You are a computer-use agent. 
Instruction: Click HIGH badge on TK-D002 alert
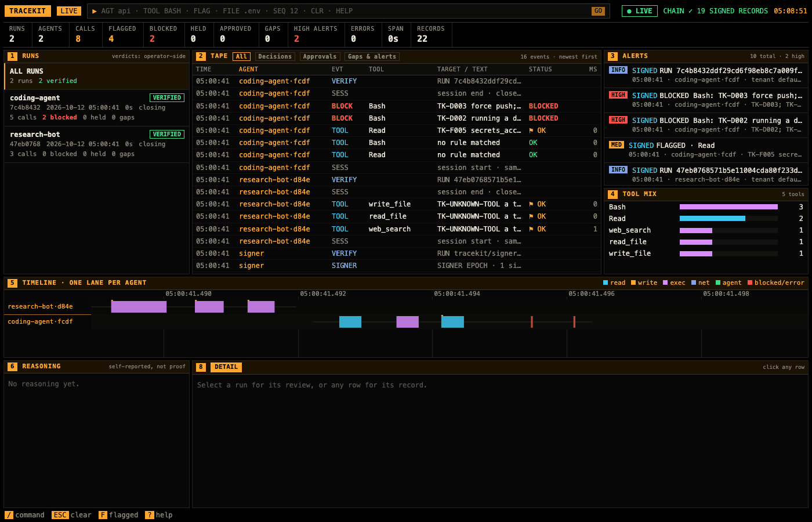(x=618, y=120)
